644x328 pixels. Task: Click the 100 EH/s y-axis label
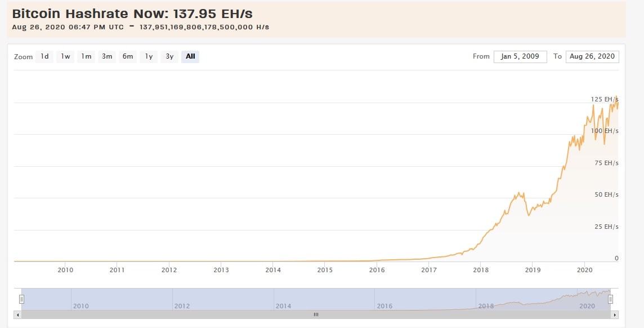click(x=605, y=131)
